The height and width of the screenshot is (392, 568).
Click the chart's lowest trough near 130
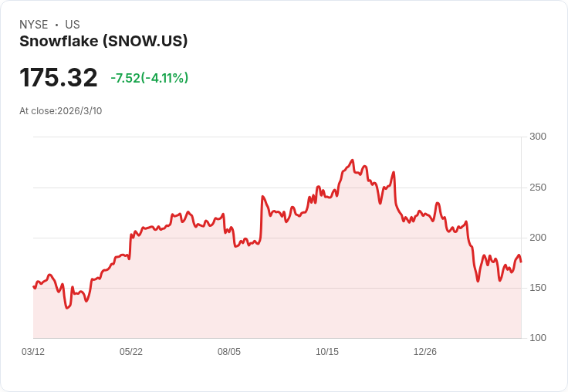[x=66, y=308]
